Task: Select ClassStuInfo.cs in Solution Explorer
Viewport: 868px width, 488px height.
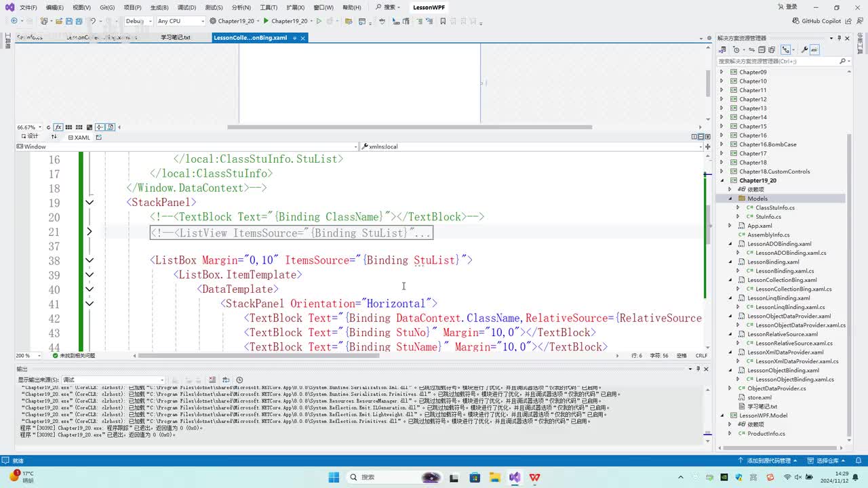Action: coord(775,207)
